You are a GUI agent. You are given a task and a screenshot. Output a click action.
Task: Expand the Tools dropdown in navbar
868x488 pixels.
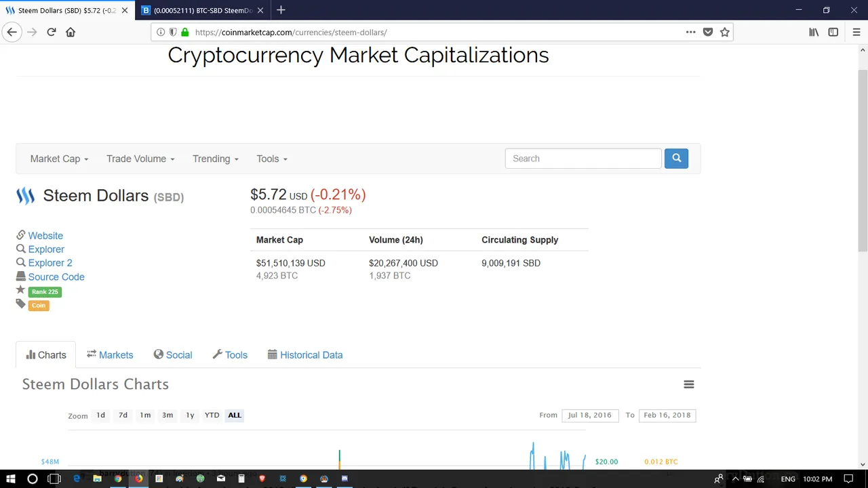272,159
